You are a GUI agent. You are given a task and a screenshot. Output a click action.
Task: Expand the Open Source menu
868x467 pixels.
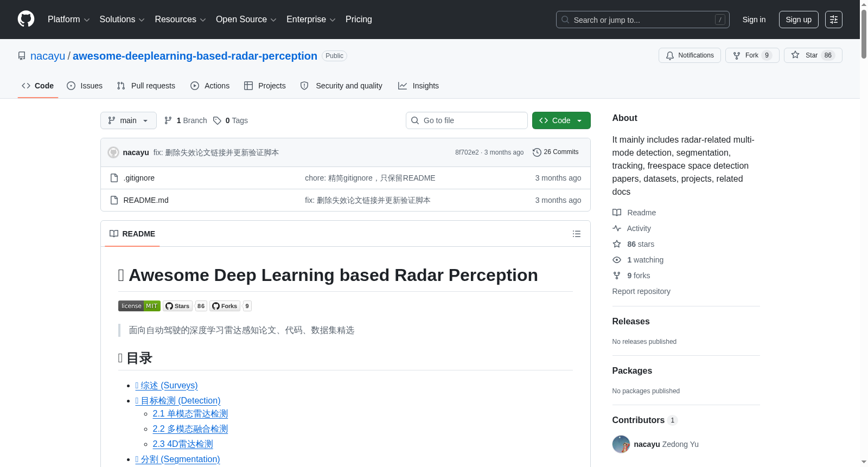246,20
